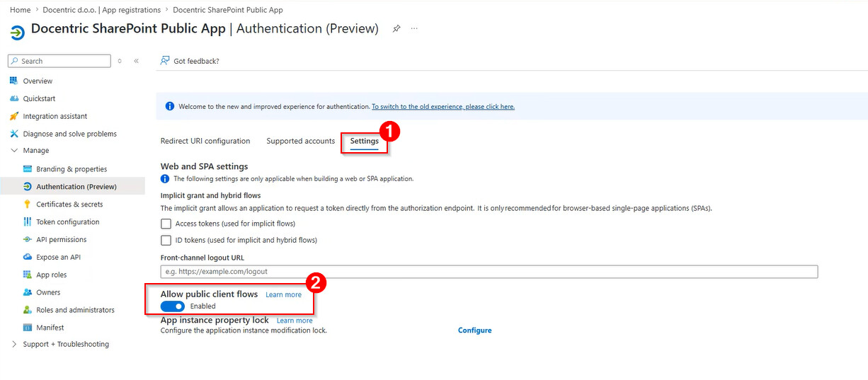Collapse the sidebar with double chevron icon
The width and height of the screenshot is (868, 380).
point(136,61)
